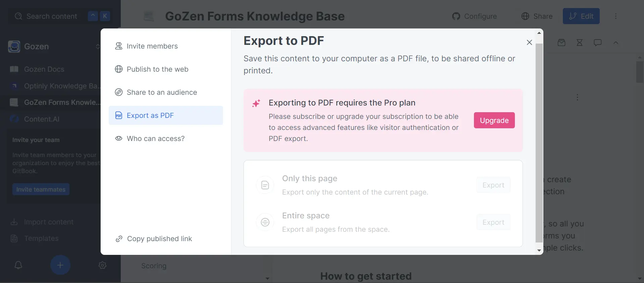Choose Who can access visibility setting
644x283 pixels.
pos(156,138)
